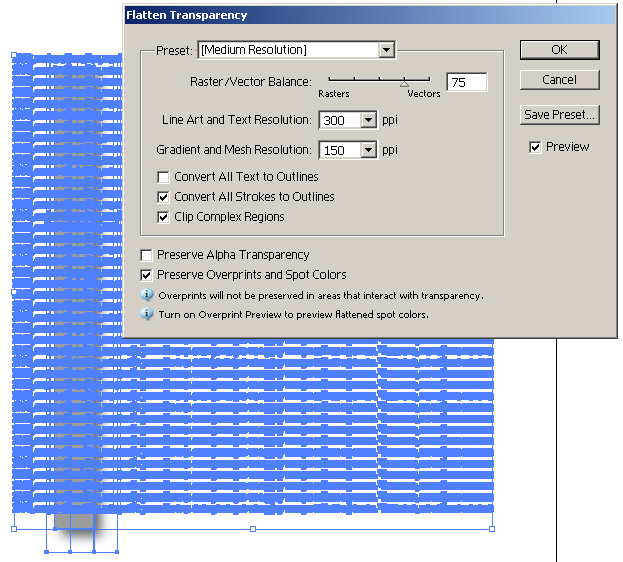The image size is (623, 562).
Task: Click the overprints info icon
Action: [x=147, y=295]
